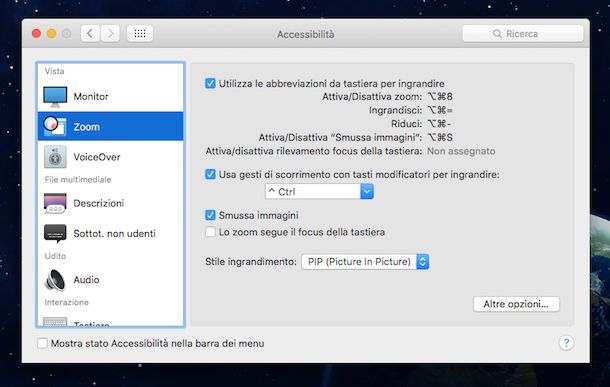Image resolution: width=610 pixels, height=387 pixels.
Task: Focus the Ricerca search field
Action: (522, 33)
